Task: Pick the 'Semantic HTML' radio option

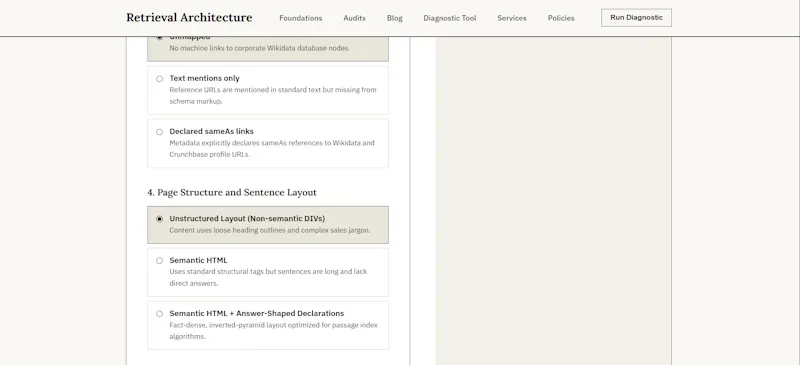Action: pos(159,260)
